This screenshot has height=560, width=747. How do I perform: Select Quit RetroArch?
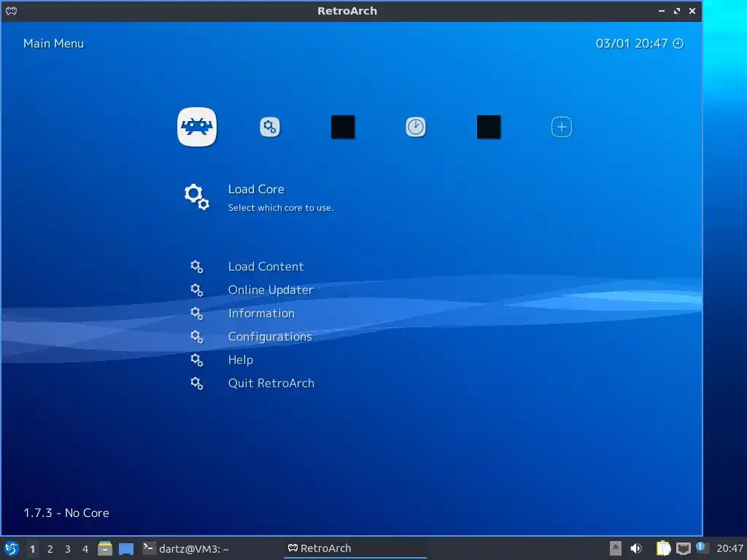[271, 384]
